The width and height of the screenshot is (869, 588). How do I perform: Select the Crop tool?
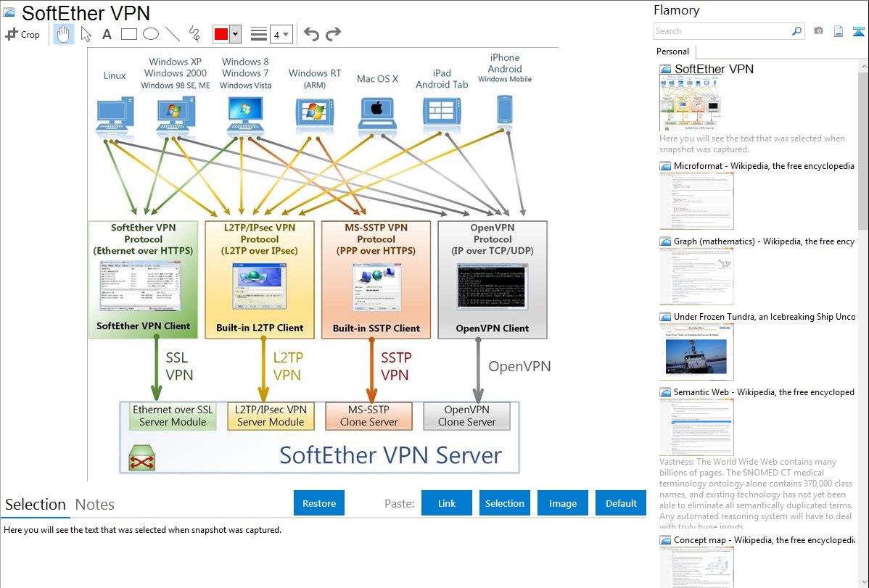[22, 34]
